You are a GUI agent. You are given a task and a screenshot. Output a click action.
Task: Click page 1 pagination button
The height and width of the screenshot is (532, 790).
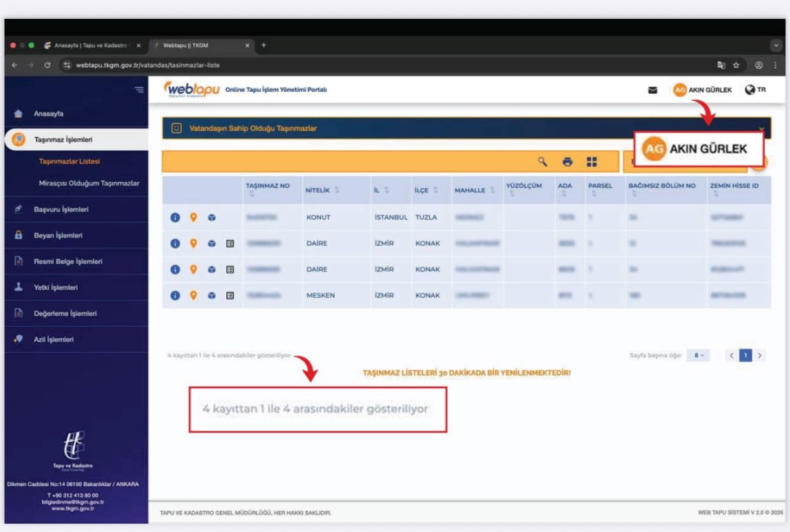(745, 356)
